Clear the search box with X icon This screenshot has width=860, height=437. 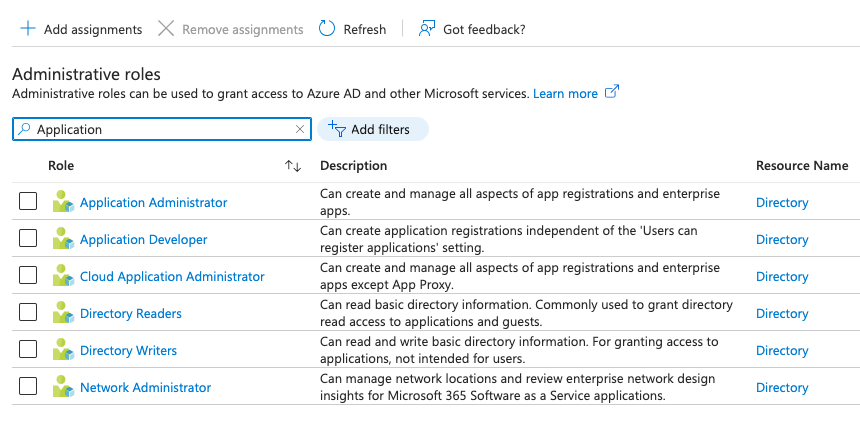[x=300, y=129]
